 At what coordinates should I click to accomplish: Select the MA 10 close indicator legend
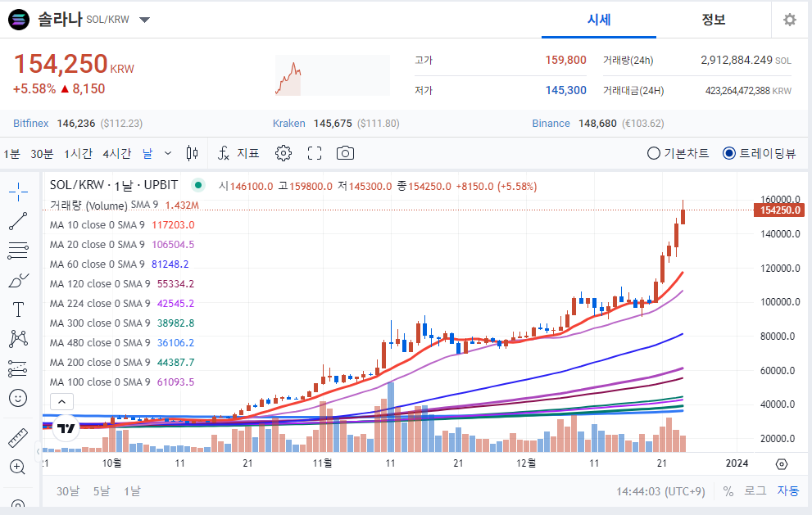[122, 225]
